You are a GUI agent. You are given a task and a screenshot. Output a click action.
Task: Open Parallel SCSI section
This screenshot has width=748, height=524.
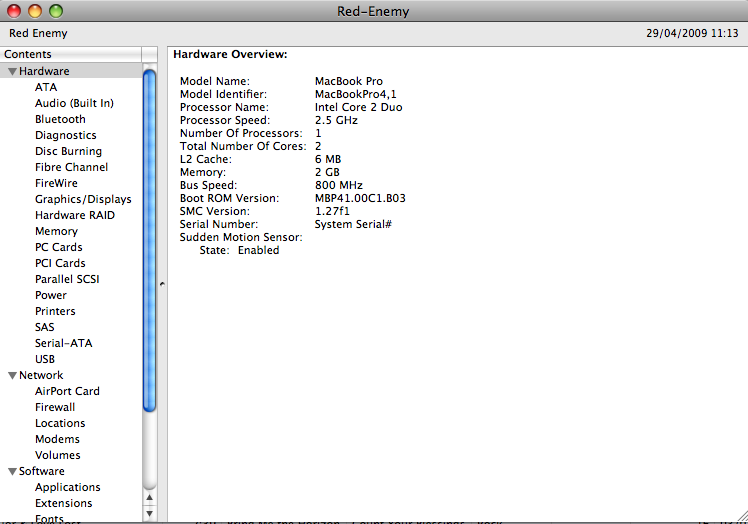(67, 279)
